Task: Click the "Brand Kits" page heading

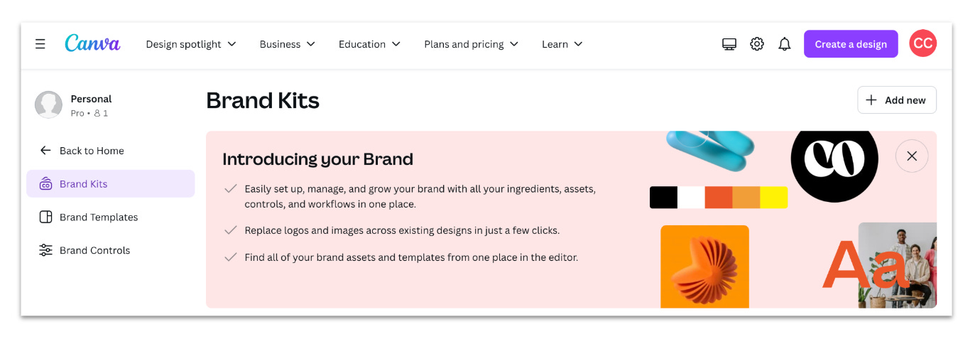Action: click(x=263, y=100)
